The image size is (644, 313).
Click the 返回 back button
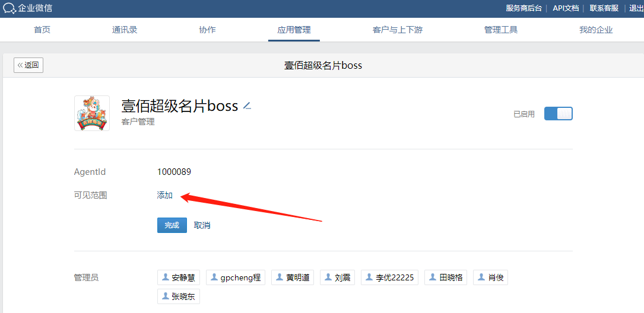(x=28, y=65)
